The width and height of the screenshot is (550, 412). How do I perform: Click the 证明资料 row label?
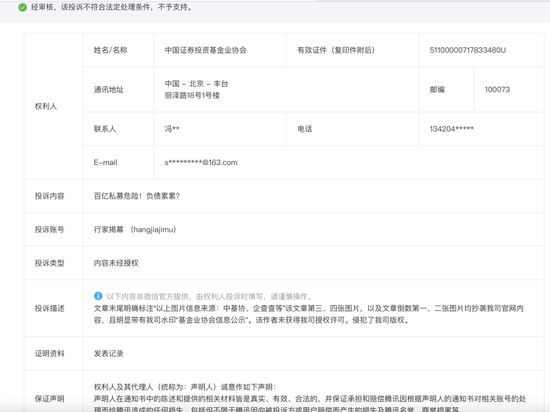click(49, 353)
